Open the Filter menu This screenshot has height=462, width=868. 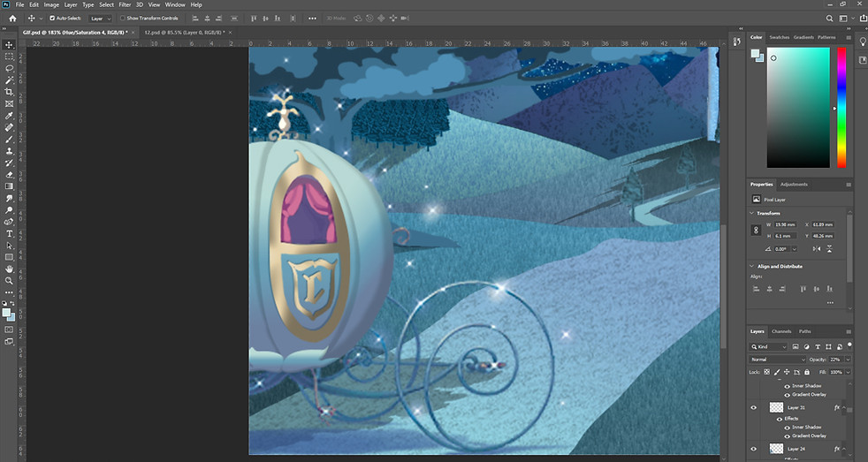[x=125, y=4]
